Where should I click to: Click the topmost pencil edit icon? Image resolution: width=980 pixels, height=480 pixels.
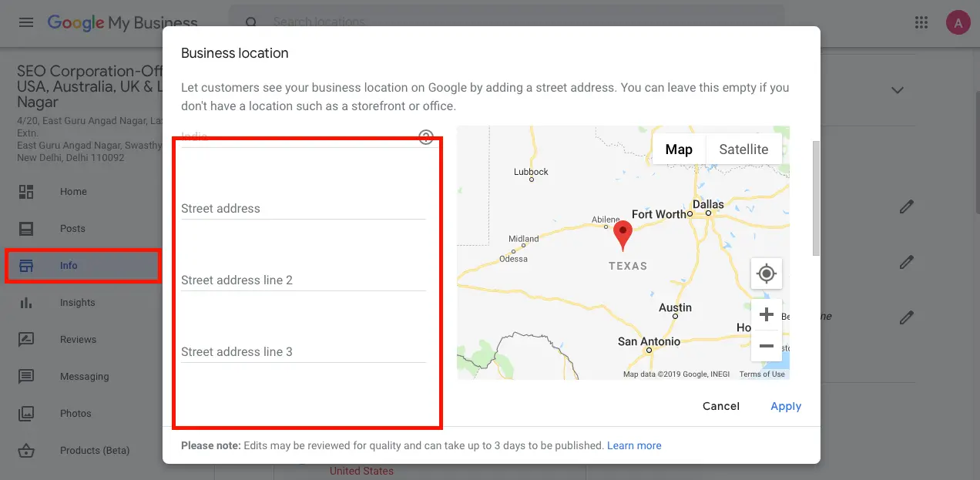907,206
